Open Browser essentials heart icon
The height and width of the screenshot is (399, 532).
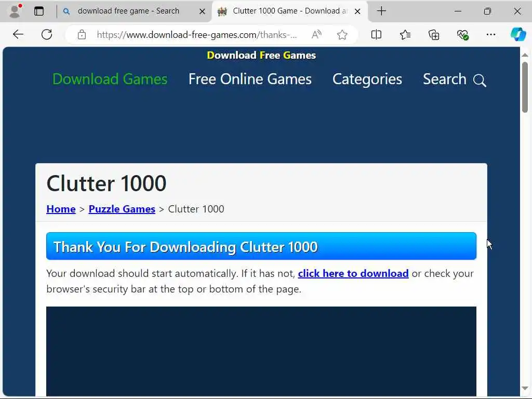pyautogui.click(x=462, y=34)
